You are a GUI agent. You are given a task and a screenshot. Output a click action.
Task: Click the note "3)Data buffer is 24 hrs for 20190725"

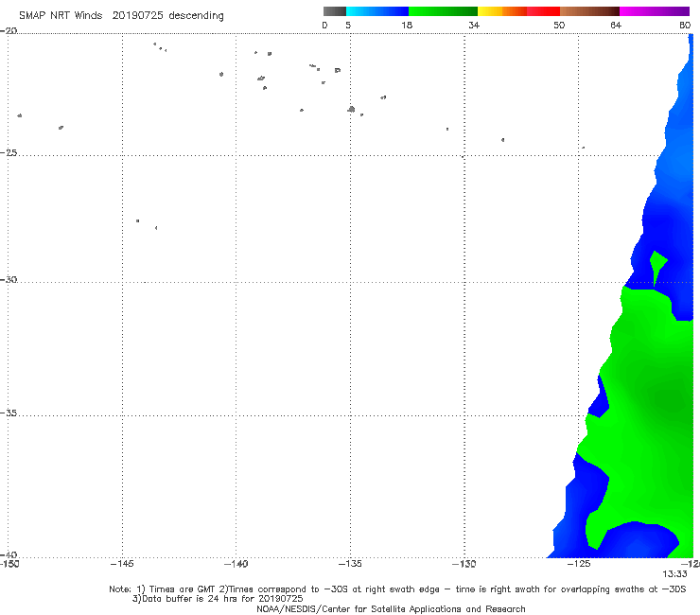pos(218,599)
